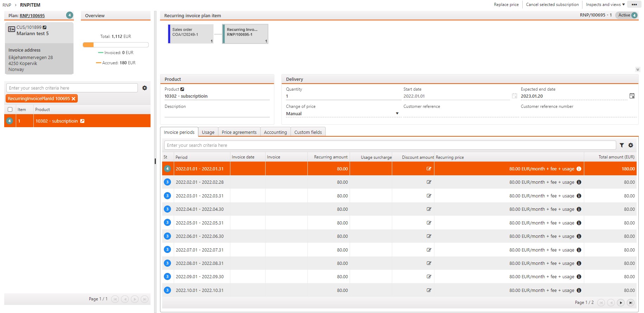Open the Price agreements tab
Screen dimensions: 644x313
coord(239,132)
